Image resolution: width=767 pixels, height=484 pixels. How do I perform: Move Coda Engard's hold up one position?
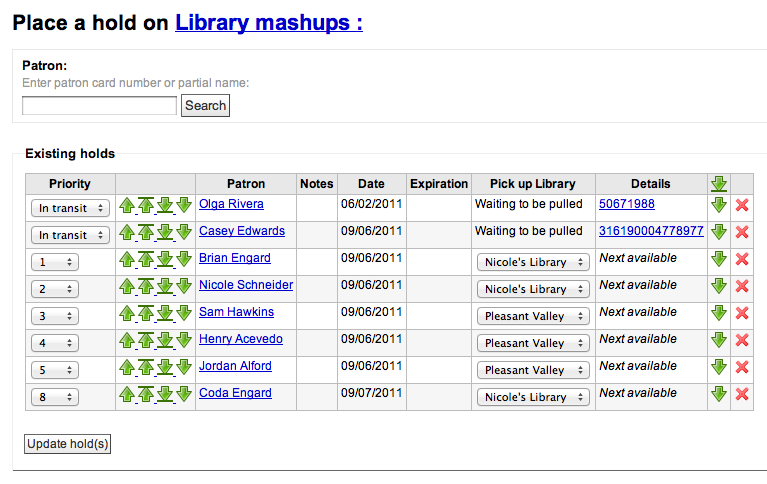click(x=126, y=394)
